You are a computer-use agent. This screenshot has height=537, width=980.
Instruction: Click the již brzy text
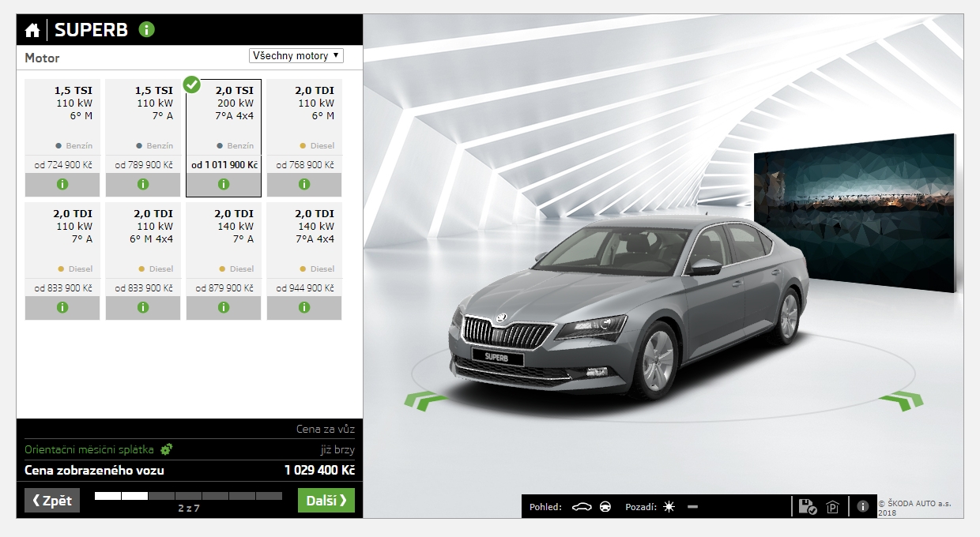coord(337,450)
